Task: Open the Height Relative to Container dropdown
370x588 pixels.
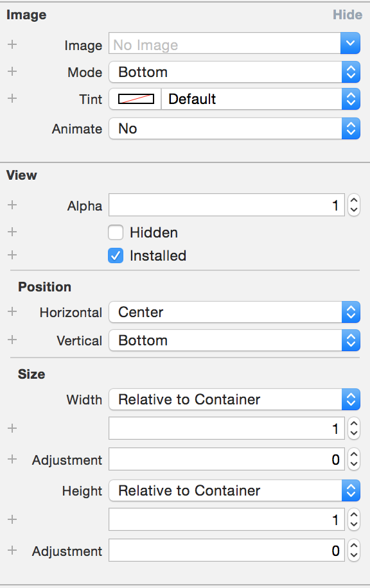Action: 234,490
